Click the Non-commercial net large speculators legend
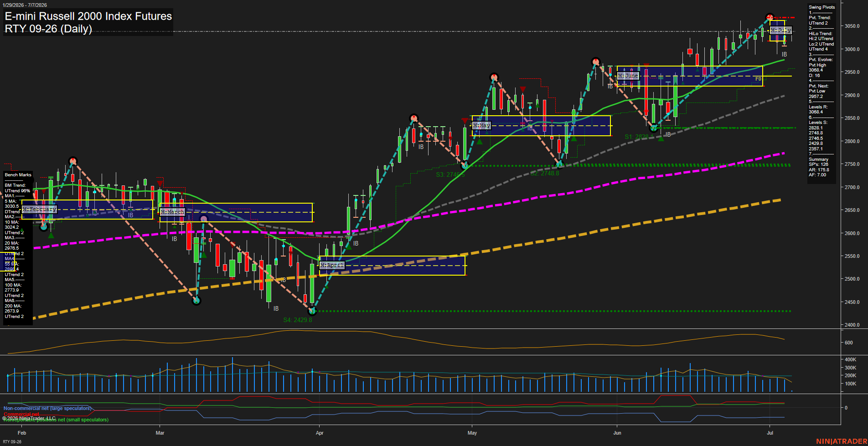This screenshot has height=446, width=868. point(47,408)
